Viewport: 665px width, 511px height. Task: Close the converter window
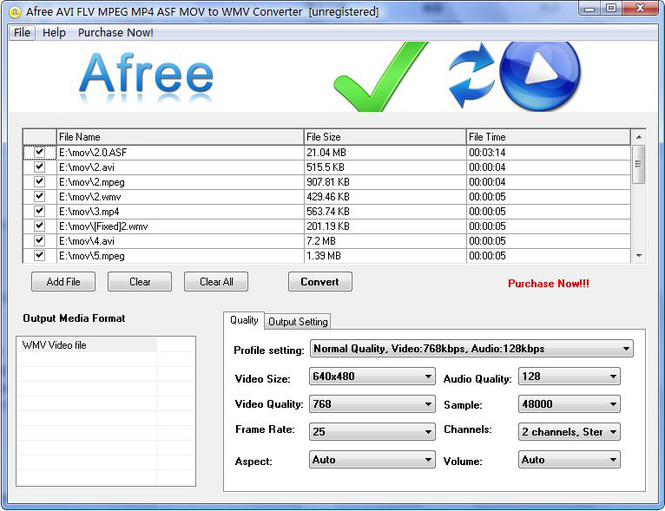click(640, 8)
